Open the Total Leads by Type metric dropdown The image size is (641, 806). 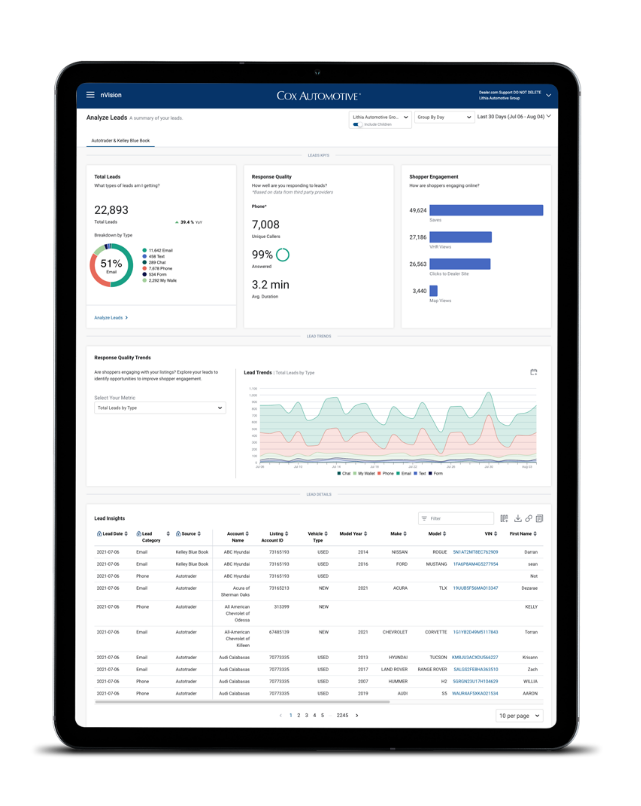(x=160, y=408)
